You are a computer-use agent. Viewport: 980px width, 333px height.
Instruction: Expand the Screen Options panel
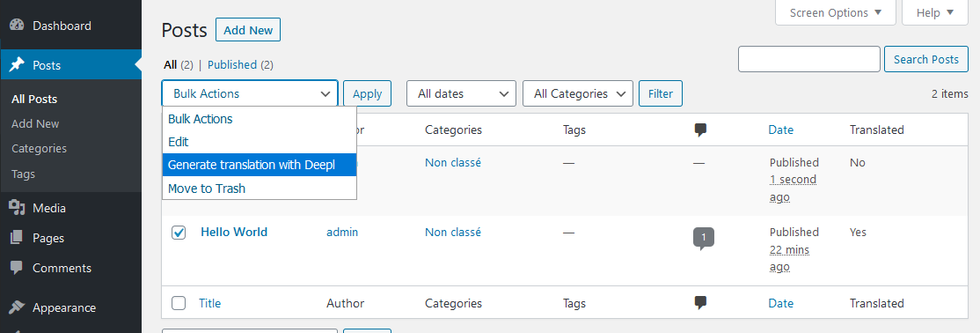pos(836,12)
